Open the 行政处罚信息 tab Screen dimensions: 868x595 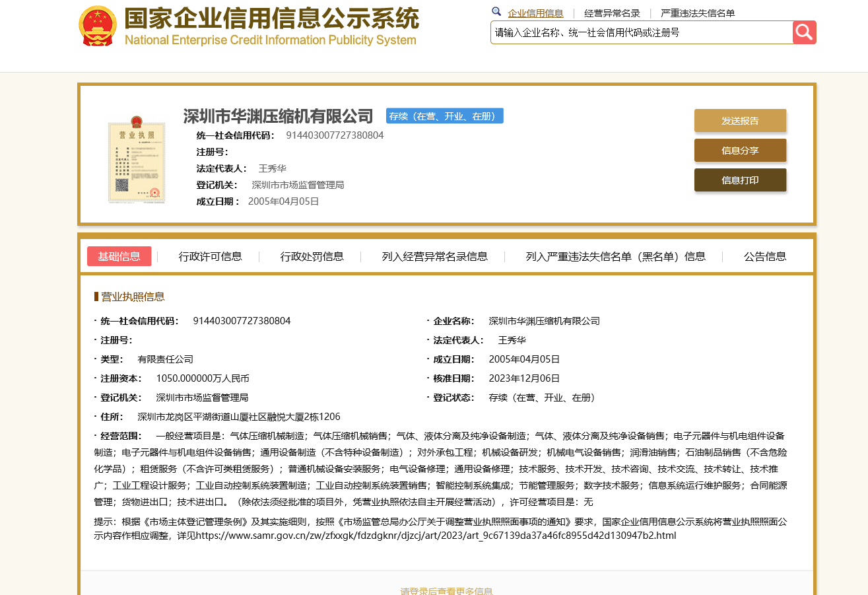tap(312, 256)
